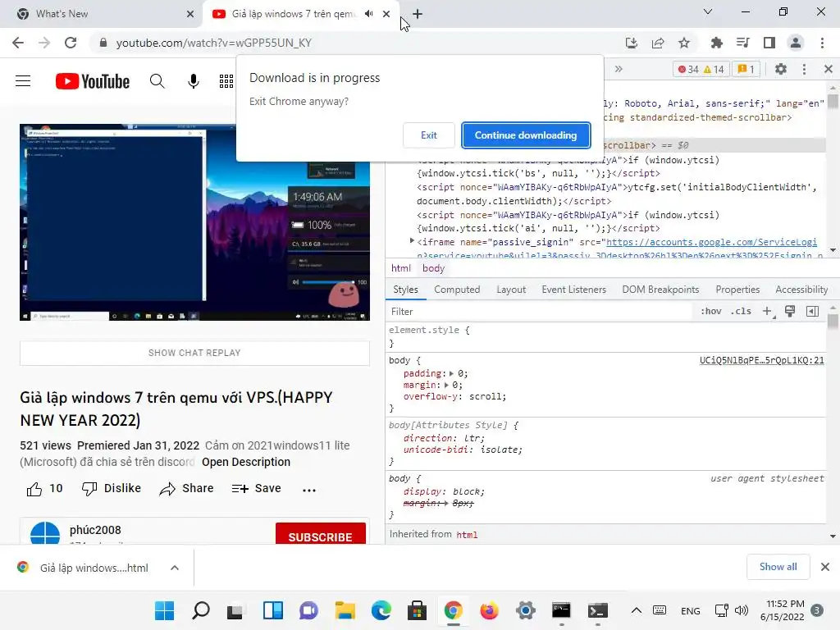Open Windows Start menu on taskbar

click(164, 610)
